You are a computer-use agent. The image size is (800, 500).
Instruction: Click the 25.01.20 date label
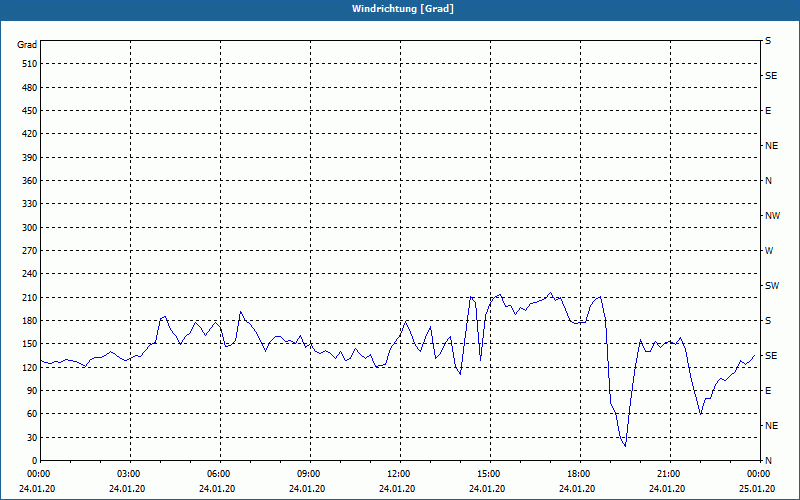coord(758,489)
